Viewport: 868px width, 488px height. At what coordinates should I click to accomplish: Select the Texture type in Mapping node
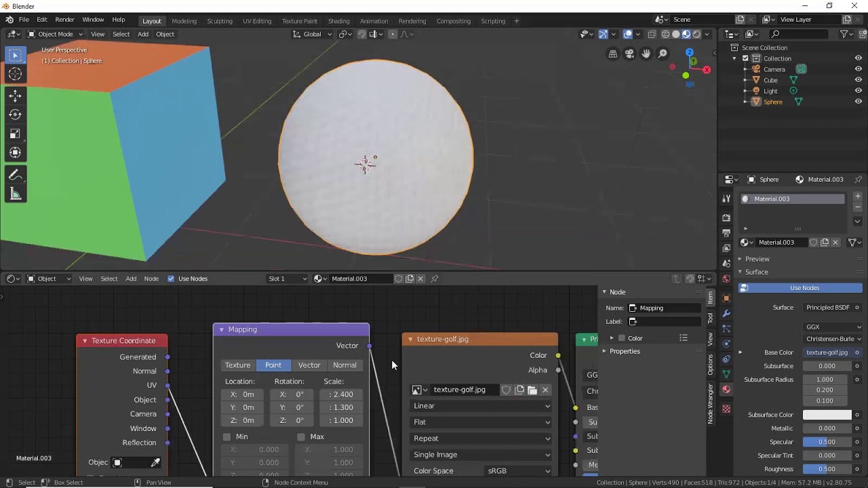(238, 365)
